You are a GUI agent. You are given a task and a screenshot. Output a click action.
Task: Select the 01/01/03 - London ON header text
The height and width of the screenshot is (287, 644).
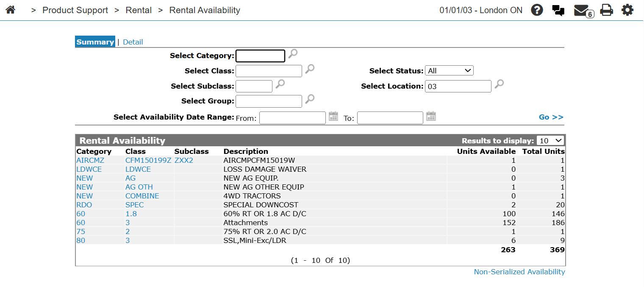pos(481,10)
